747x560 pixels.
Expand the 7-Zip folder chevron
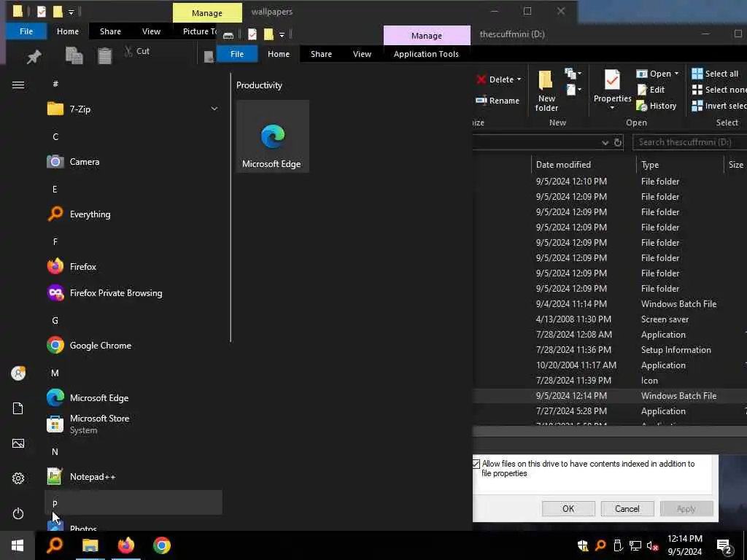coord(214,109)
